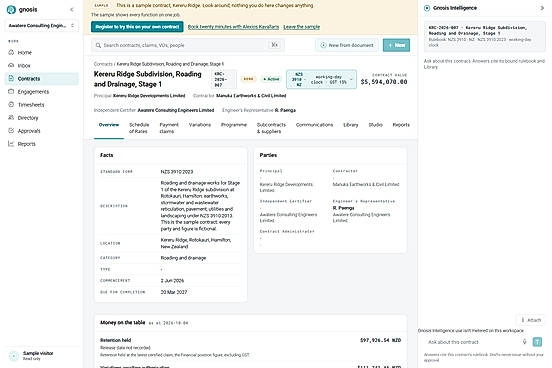Switch to Schedule of Rates tab
This screenshot has width=552, height=368.
point(139,128)
